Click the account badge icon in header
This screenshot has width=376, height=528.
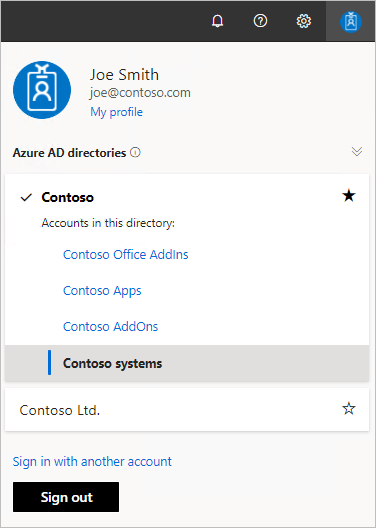[351, 22]
